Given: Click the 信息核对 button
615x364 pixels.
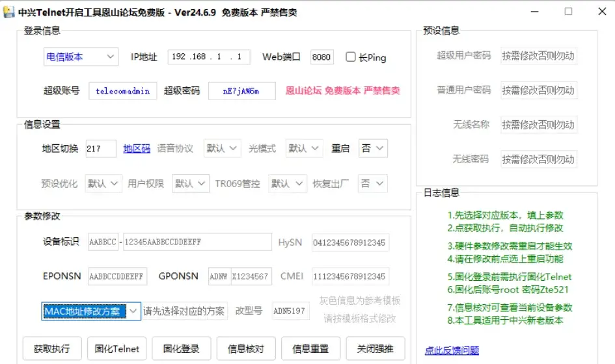Looking at the screenshot, I should tap(246, 348).
